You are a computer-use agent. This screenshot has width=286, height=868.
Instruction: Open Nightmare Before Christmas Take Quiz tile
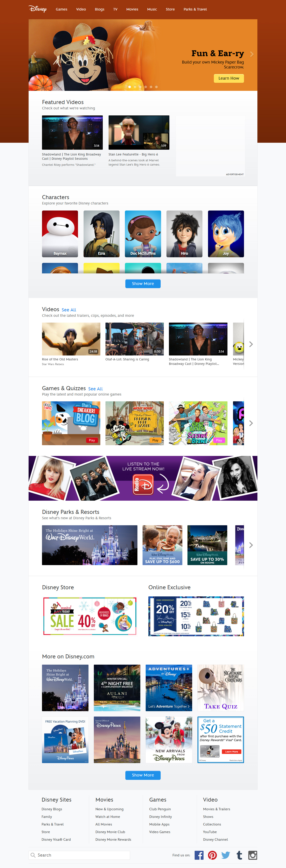pos(221,688)
